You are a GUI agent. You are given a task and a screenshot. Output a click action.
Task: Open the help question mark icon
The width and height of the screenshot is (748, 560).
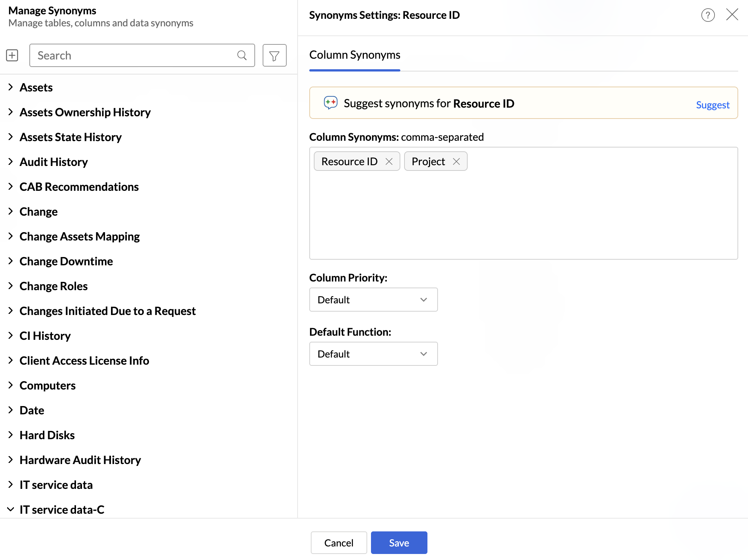pos(708,15)
